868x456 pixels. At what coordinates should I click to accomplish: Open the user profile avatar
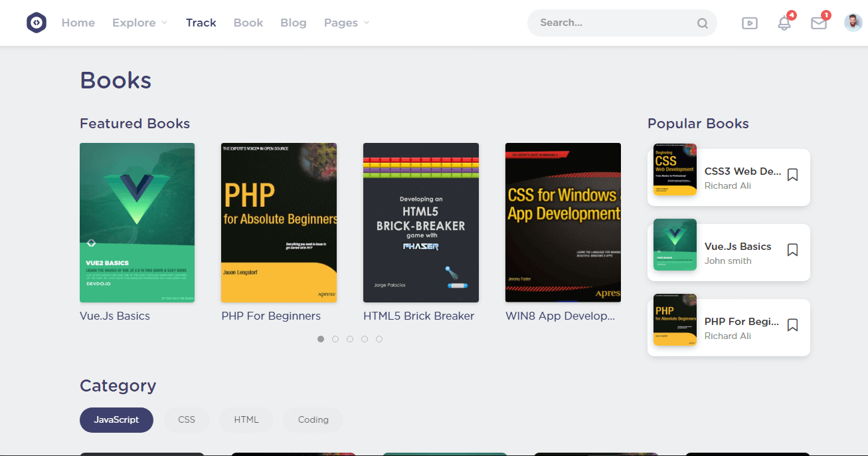point(853,23)
